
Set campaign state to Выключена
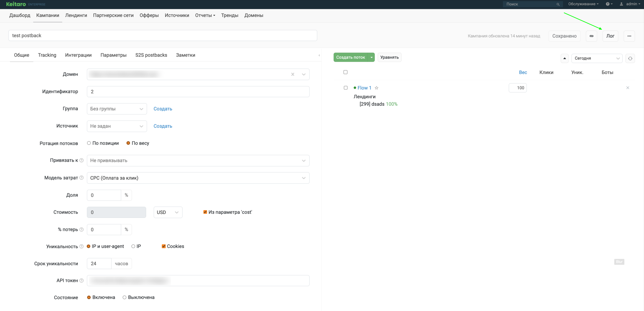point(125,297)
